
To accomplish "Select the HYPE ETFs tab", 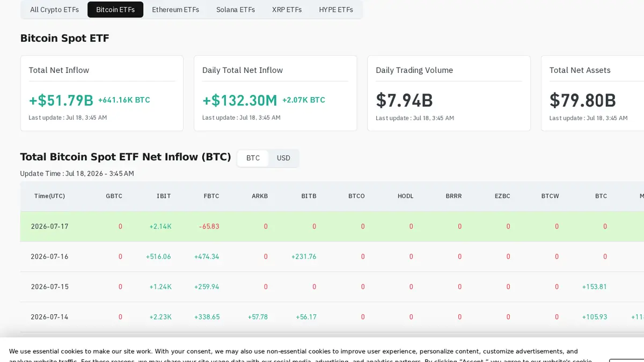I will pos(336,10).
